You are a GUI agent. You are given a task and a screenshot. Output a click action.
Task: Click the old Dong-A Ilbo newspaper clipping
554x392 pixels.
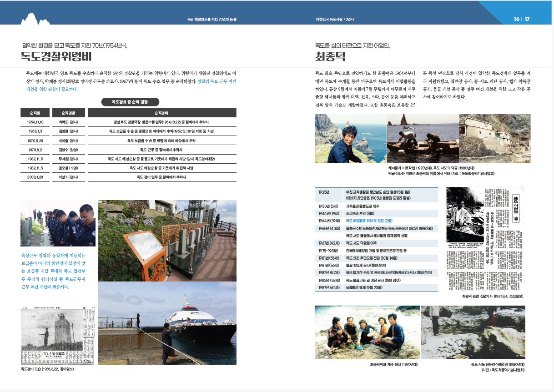pyautogui.click(x=57, y=335)
